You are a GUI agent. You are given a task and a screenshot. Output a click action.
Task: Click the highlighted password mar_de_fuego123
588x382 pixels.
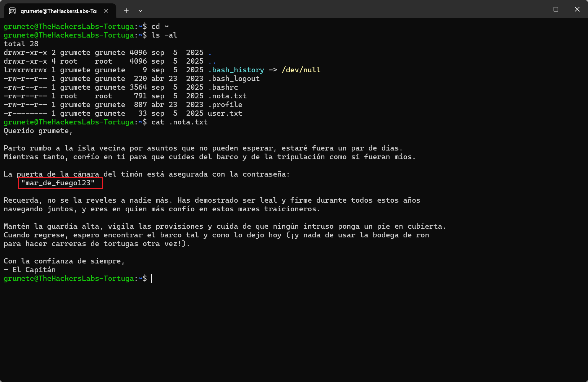click(x=58, y=183)
